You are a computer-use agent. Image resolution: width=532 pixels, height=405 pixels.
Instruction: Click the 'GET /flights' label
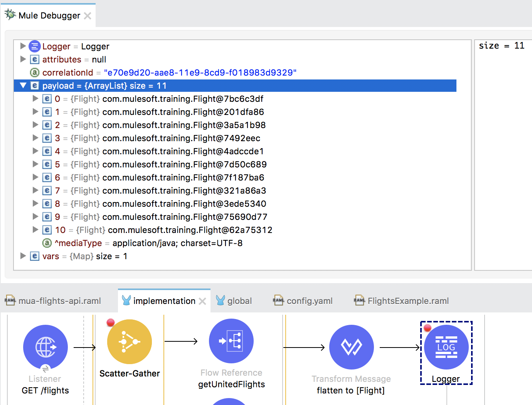click(x=45, y=390)
